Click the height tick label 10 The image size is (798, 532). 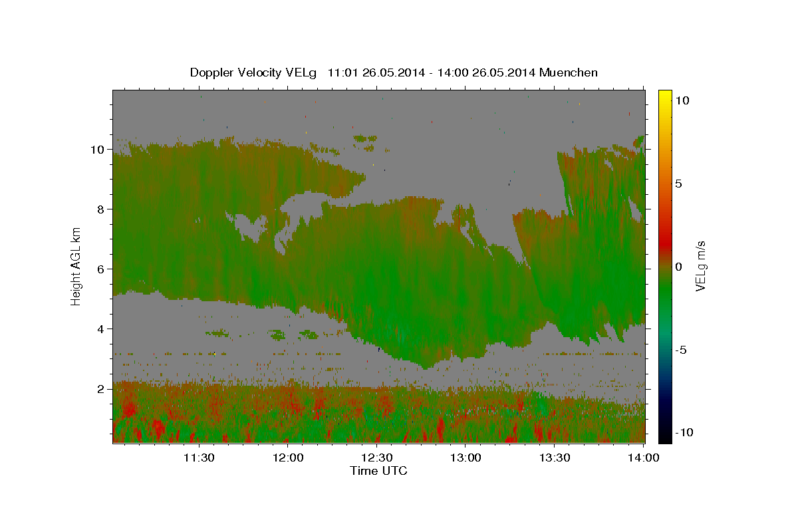[98, 149]
